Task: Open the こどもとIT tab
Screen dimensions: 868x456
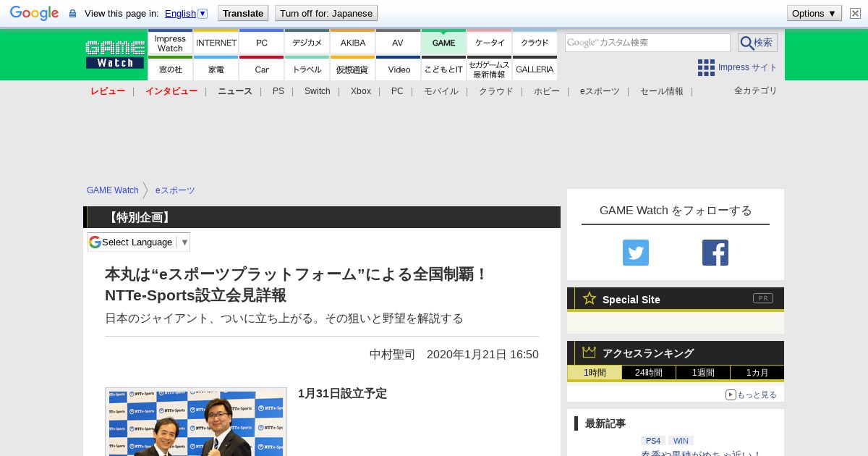Action: point(443,68)
